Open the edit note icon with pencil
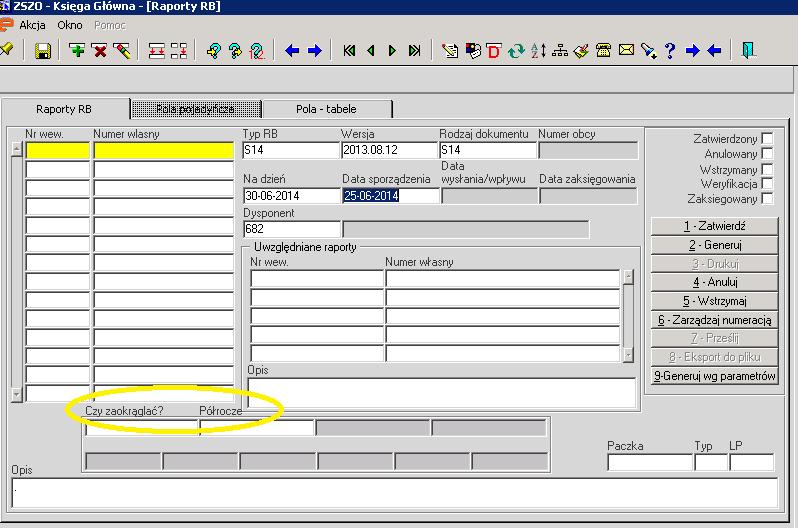Image resolution: width=798 pixels, height=528 pixels. (x=450, y=50)
